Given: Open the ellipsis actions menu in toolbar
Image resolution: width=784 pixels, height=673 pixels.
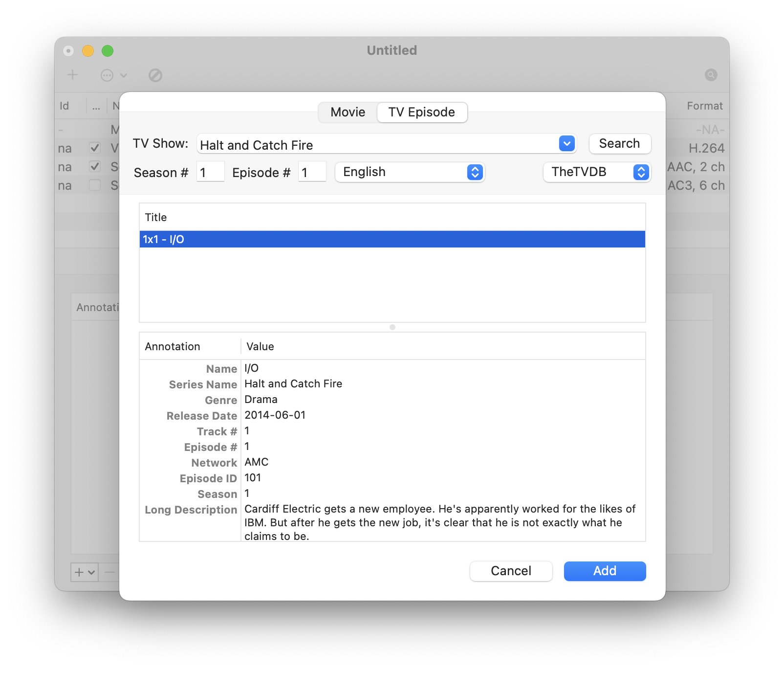Looking at the screenshot, I should coord(113,75).
